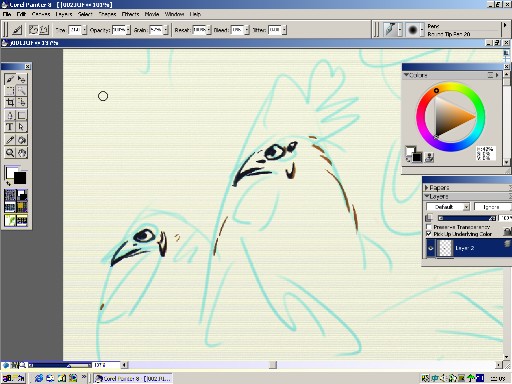Select the Selection Adjuster tool

[x=22, y=102]
